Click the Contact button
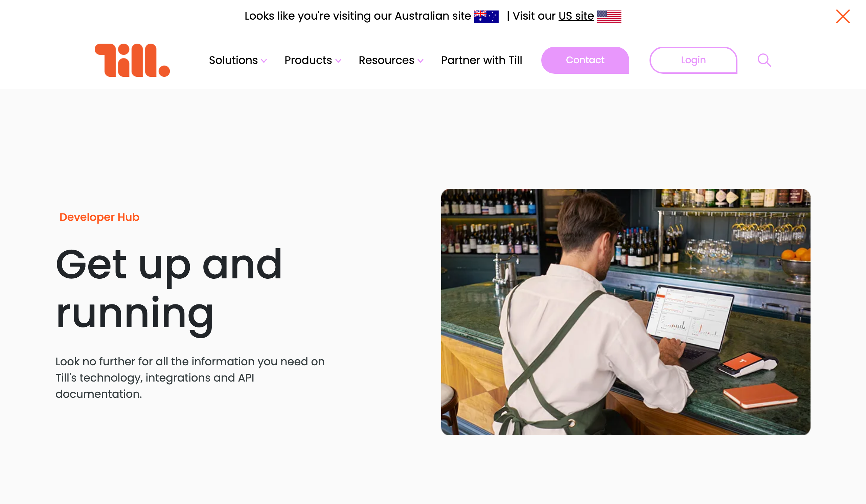The image size is (866, 504). 585,60
